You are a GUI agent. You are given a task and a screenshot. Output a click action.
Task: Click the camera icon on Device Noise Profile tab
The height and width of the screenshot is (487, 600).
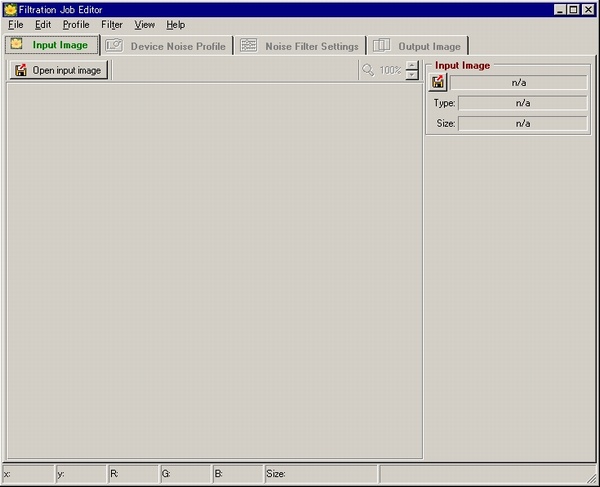[114, 46]
